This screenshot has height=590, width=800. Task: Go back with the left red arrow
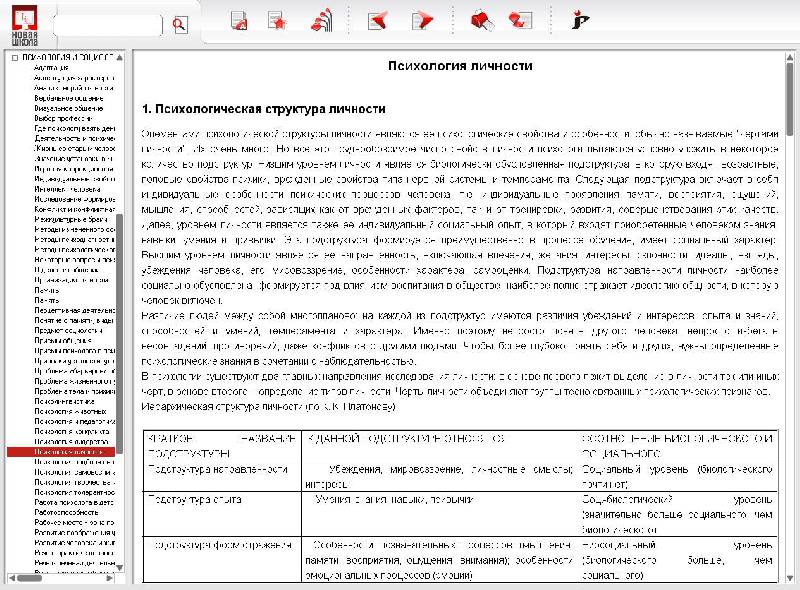[x=378, y=21]
